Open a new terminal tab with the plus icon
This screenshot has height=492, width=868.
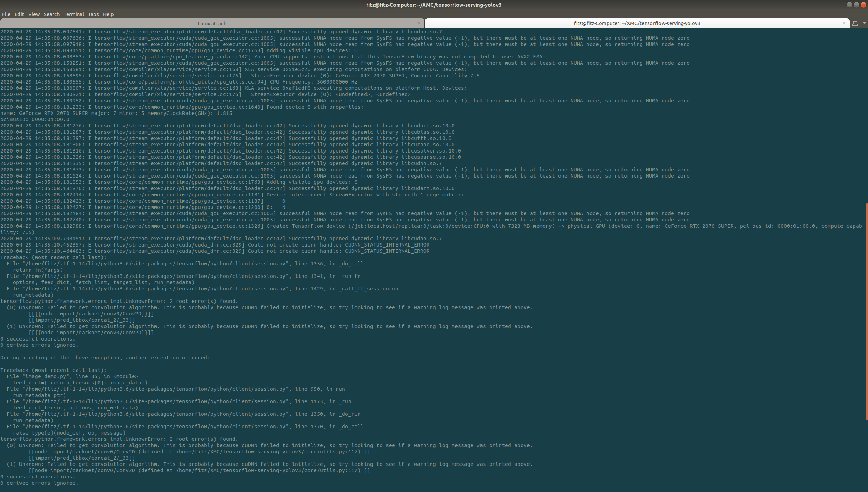[855, 23]
